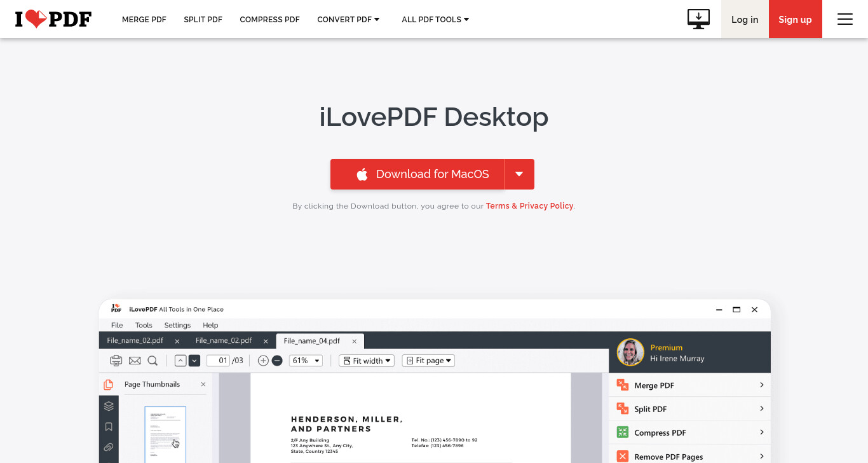
Task: Click the envelope mail icon in toolbar
Action: coord(135,361)
